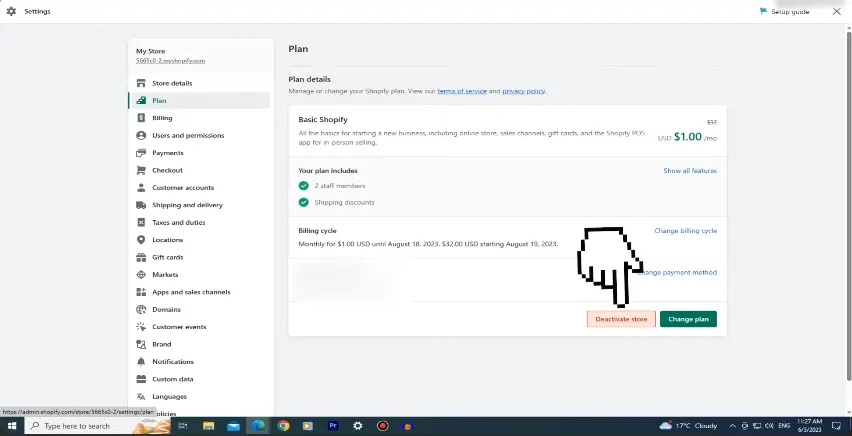Open Windows Settings gear in the taskbar
The image size is (852, 436).
[x=358, y=426]
